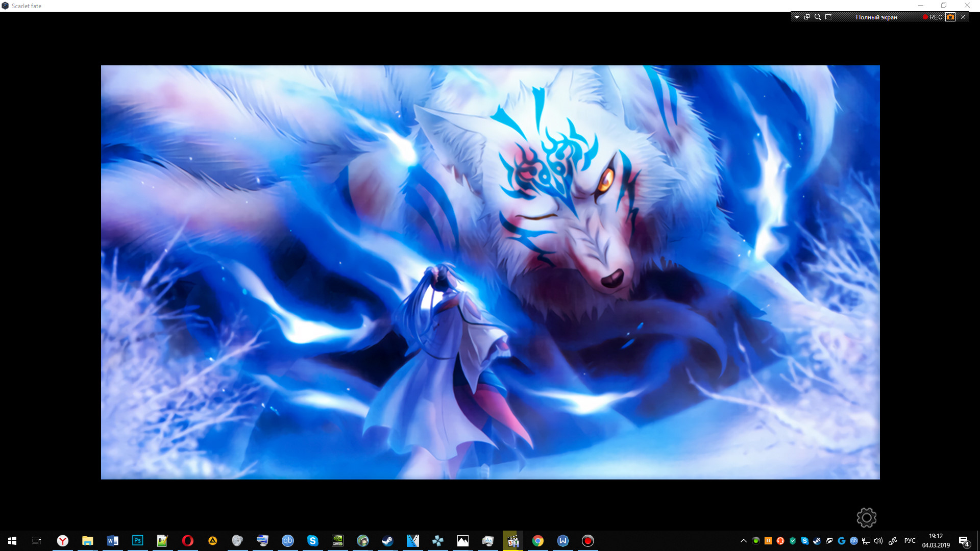The height and width of the screenshot is (551, 980).
Task: Open the red record app on taskbar
Action: (588, 541)
